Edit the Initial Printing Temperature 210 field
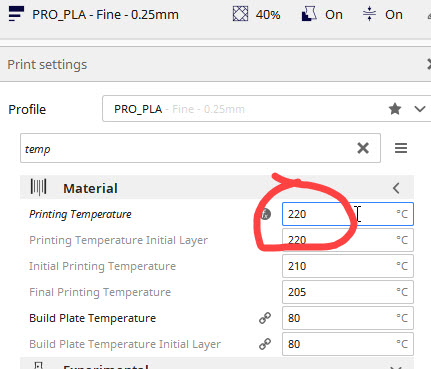Screen dimensions: 431x369 click(x=348, y=266)
